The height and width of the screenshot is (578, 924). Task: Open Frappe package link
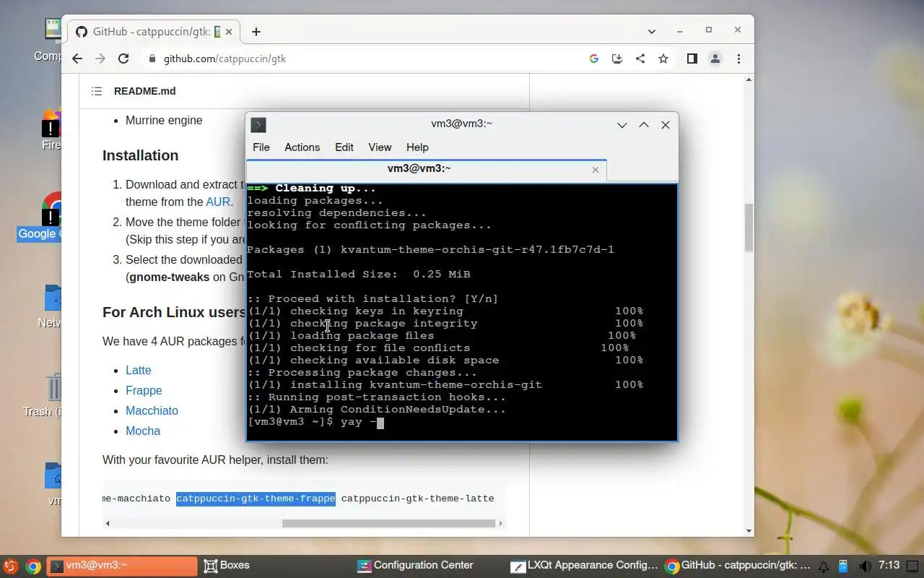144,390
